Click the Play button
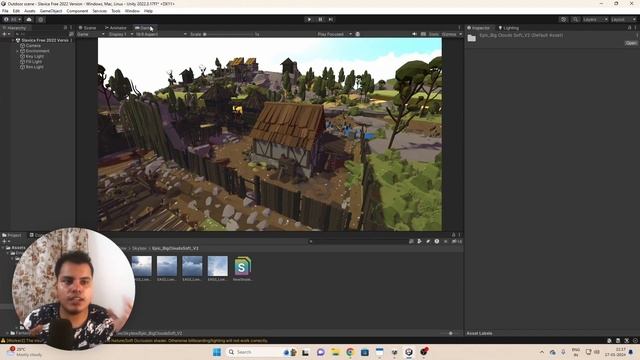The height and width of the screenshot is (360, 640). click(309, 19)
